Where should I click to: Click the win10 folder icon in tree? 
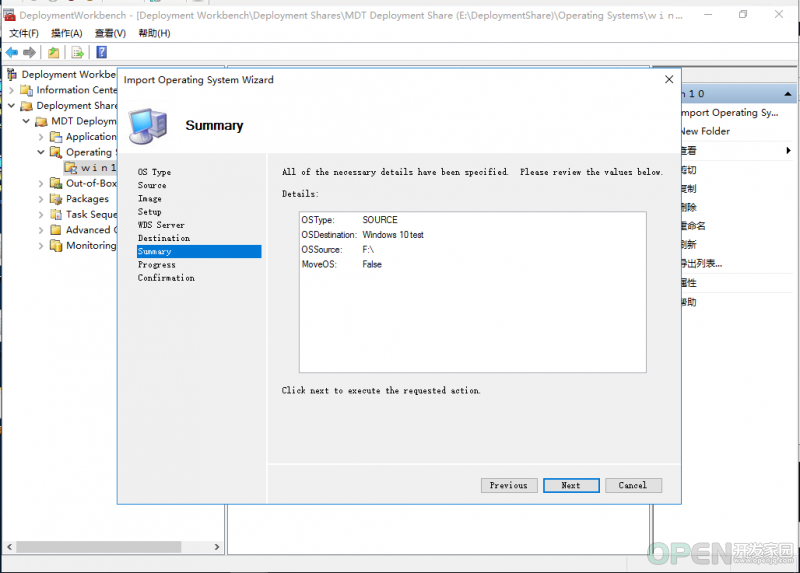click(70, 167)
